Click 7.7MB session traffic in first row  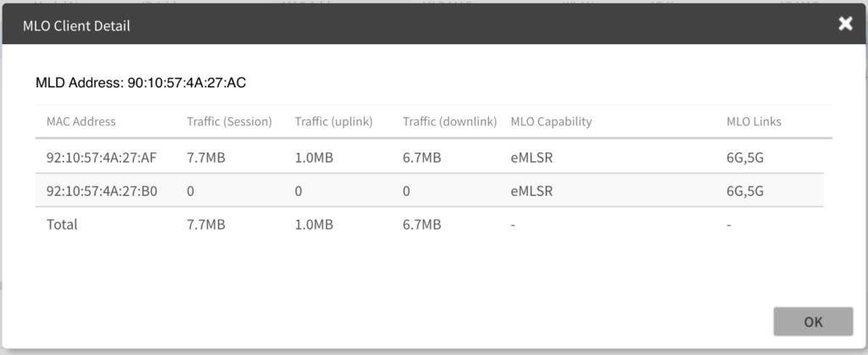206,157
